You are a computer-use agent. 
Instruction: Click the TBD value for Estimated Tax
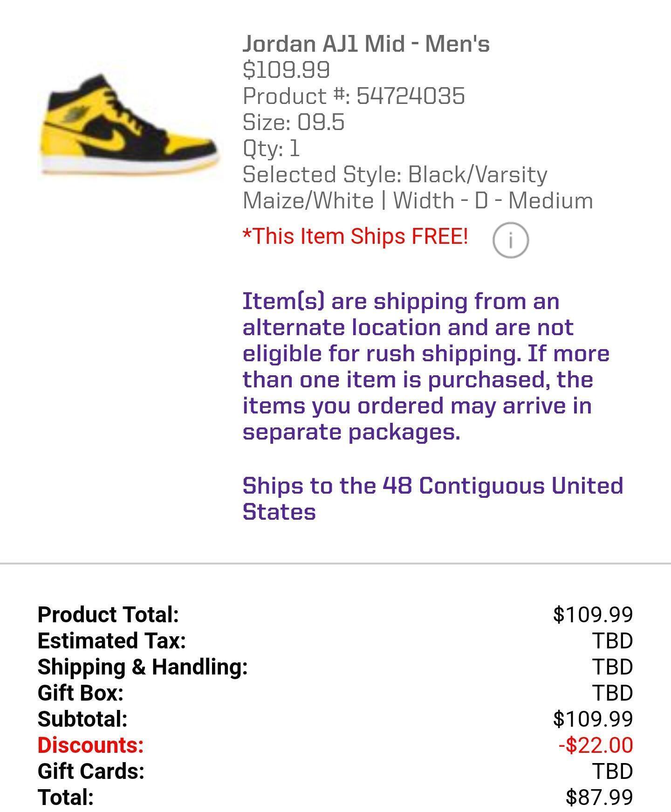click(x=612, y=640)
